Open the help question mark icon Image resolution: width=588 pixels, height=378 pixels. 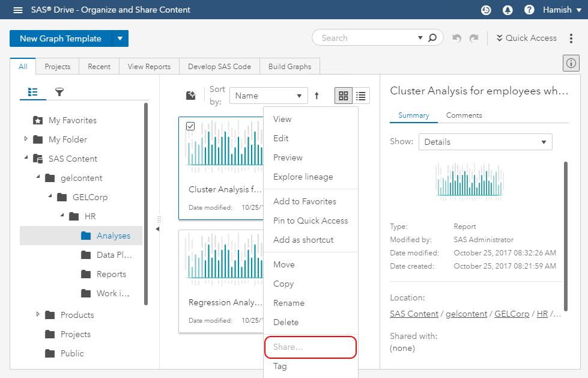(x=529, y=10)
